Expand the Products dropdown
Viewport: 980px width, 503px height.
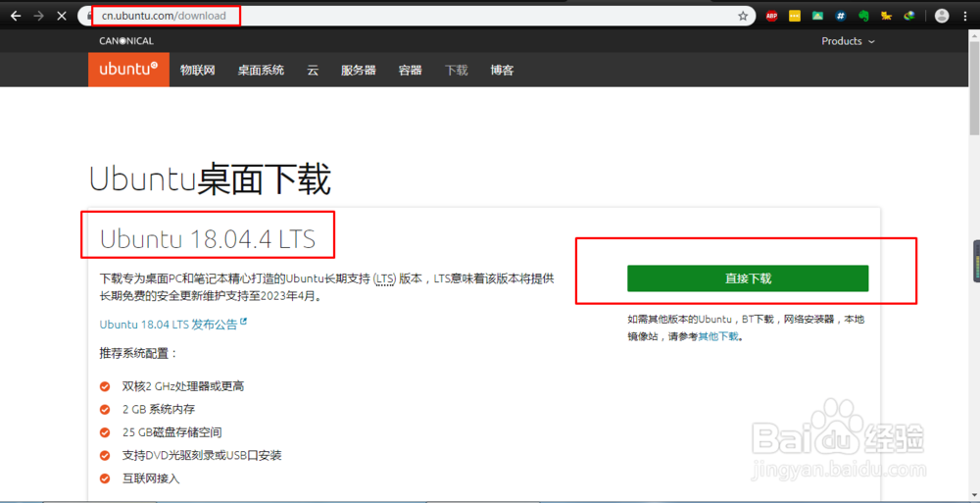click(848, 41)
